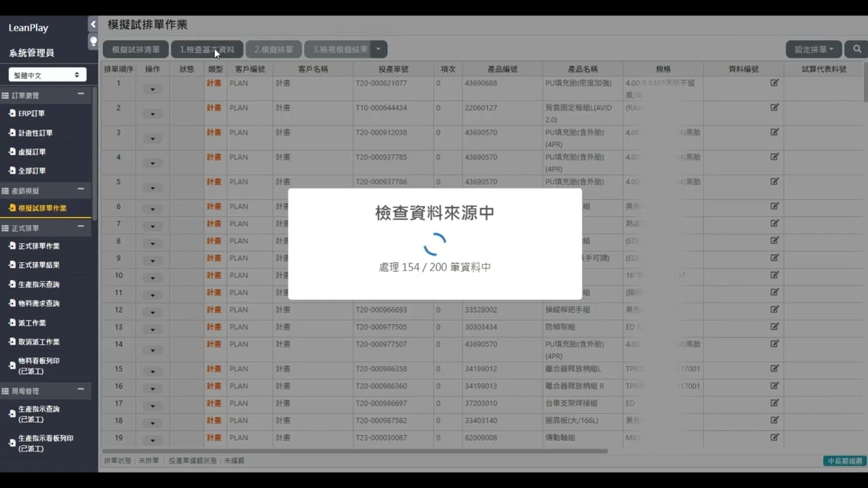This screenshot has width=868, height=488.
Task: Collapse the 訂單瀏覽 sidebar section
Action: tap(81, 95)
